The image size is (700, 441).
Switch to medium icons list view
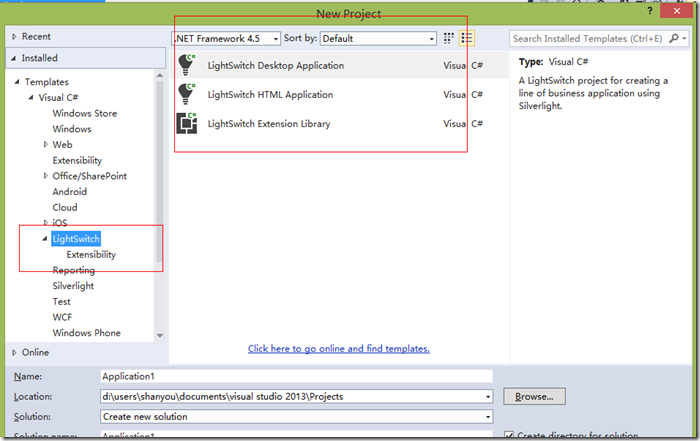[467, 38]
